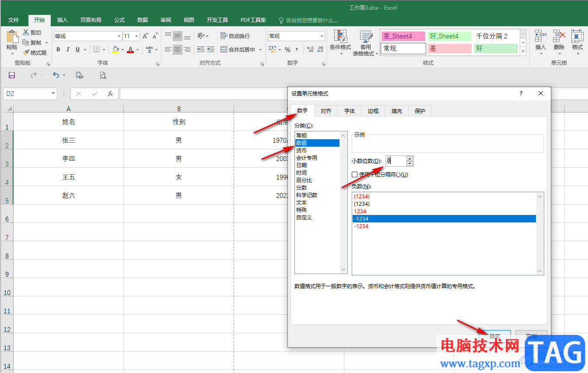Image resolution: width=588 pixels, height=373 pixels.
Task: Click the Insert function fx icon
Action: (110, 94)
